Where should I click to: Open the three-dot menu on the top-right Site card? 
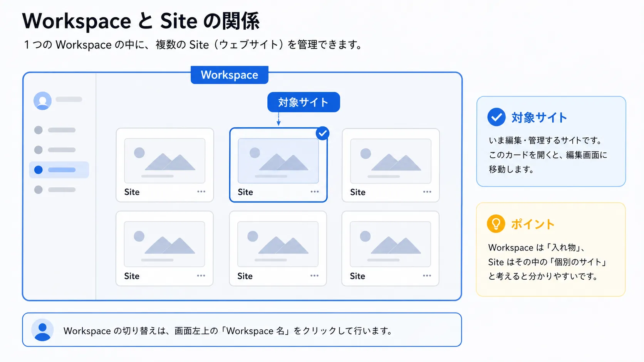click(427, 192)
